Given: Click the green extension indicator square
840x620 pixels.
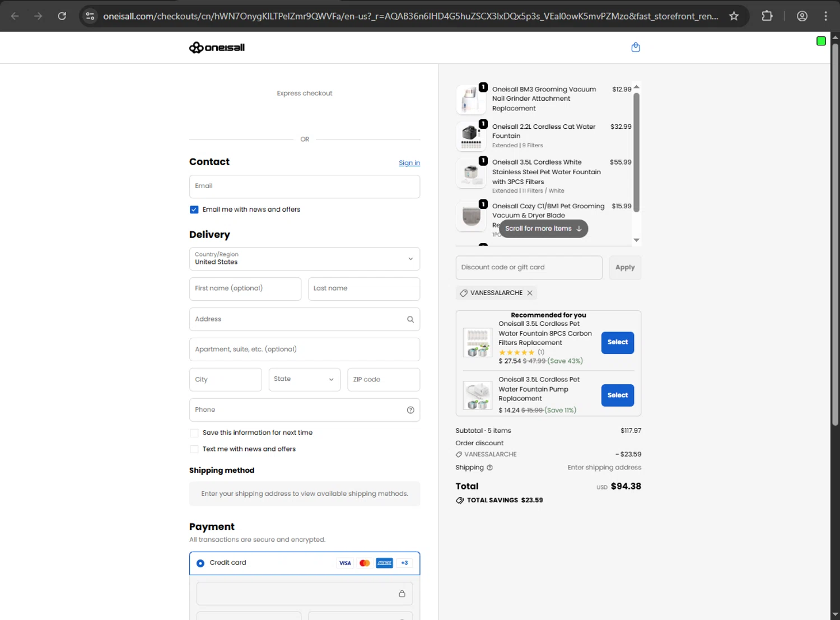Looking at the screenshot, I should (821, 41).
